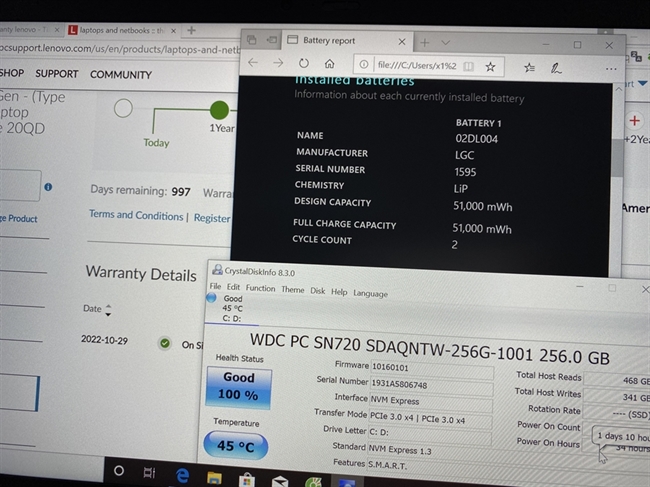
Task: Click SUPPORT in Lenovo site navigation
Action: 57,74
